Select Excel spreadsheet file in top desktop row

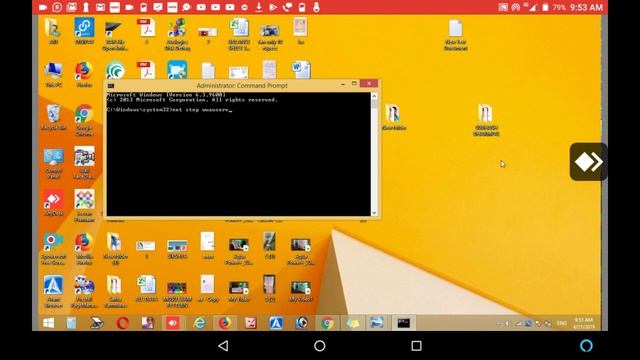click(x=239, y=34)
